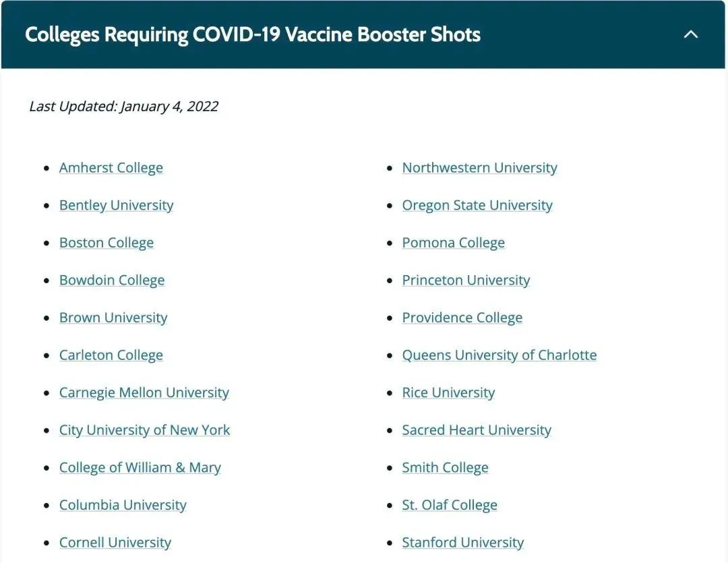Click the Carnegie Mellon University link
728x563 pixels.
144,392
